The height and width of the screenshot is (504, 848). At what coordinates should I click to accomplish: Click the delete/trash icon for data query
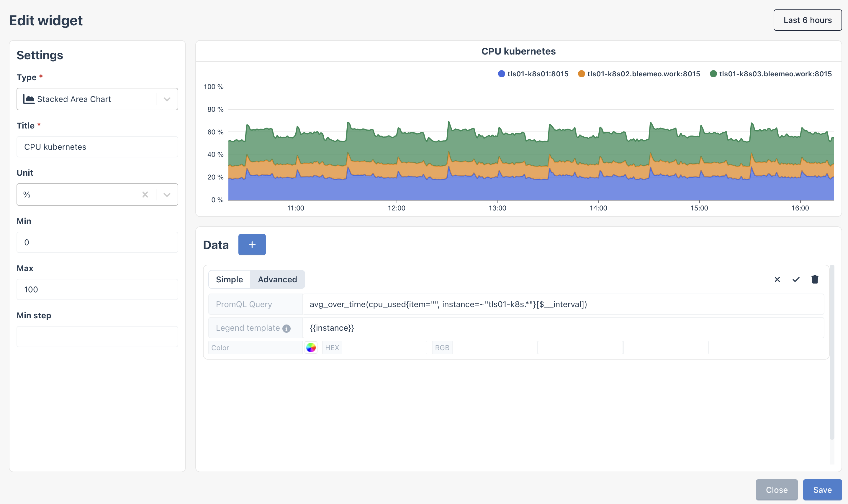point(815,279)
